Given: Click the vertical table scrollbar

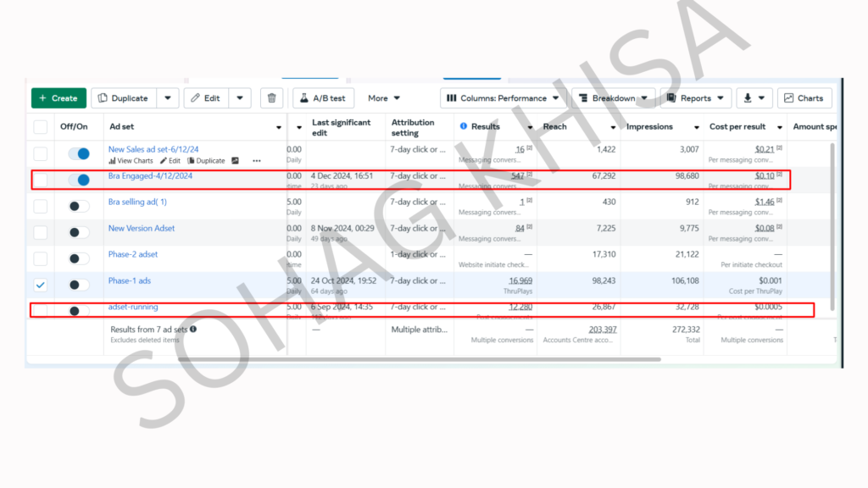Looking at the screenshot, I should pyautogui.click(x=832, y=227).
